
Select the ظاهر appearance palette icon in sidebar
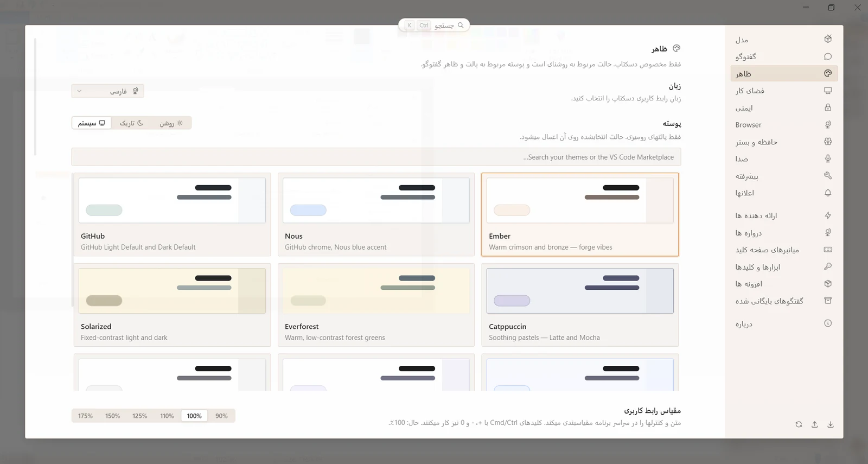[828, 73]
